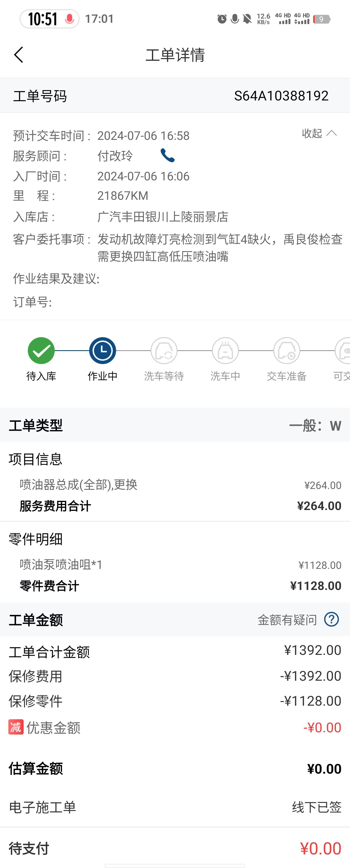
Task: Tap the 线下已签 status text
Action: tap(317, 807)
